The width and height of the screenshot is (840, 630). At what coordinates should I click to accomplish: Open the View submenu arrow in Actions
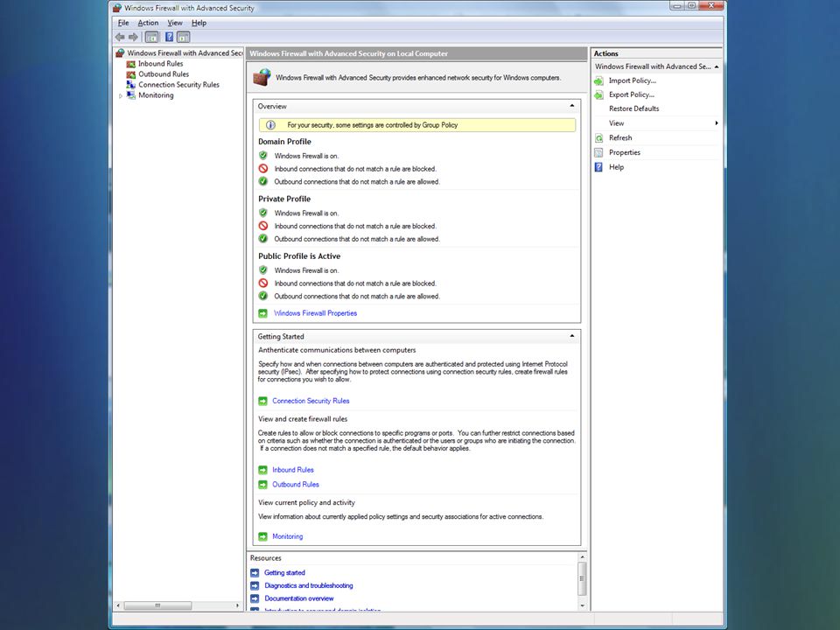[717, 123]
